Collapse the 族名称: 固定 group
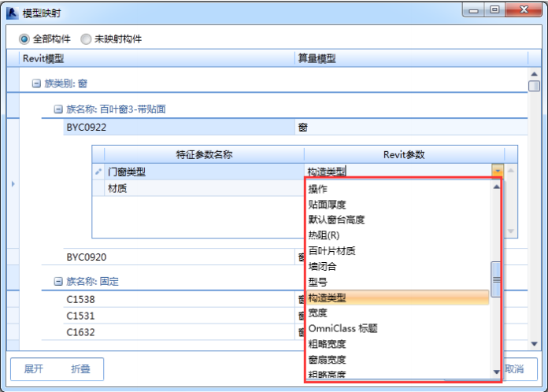This screenshot has width=548, height=392. (x=58, y=281)
